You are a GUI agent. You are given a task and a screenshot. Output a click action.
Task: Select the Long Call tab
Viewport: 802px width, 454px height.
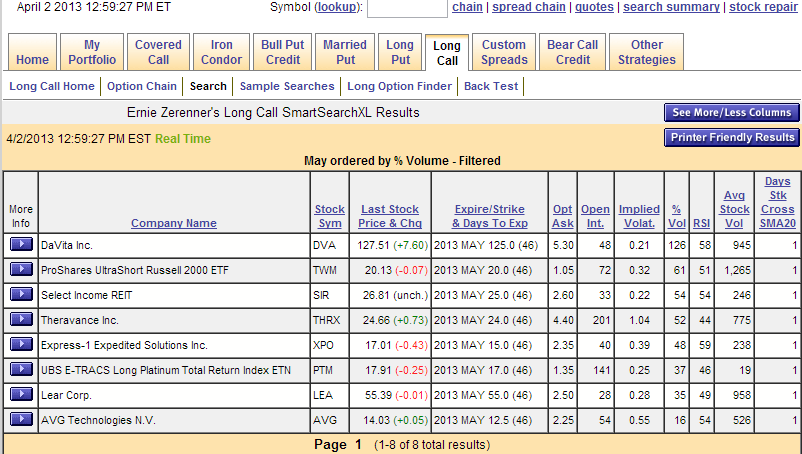(x=447, y=53)
